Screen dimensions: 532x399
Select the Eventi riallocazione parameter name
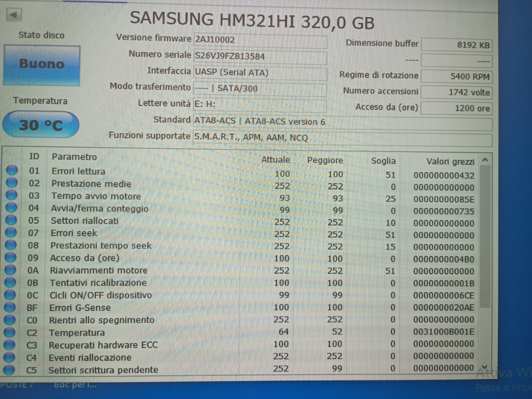[x=90, y=358]
